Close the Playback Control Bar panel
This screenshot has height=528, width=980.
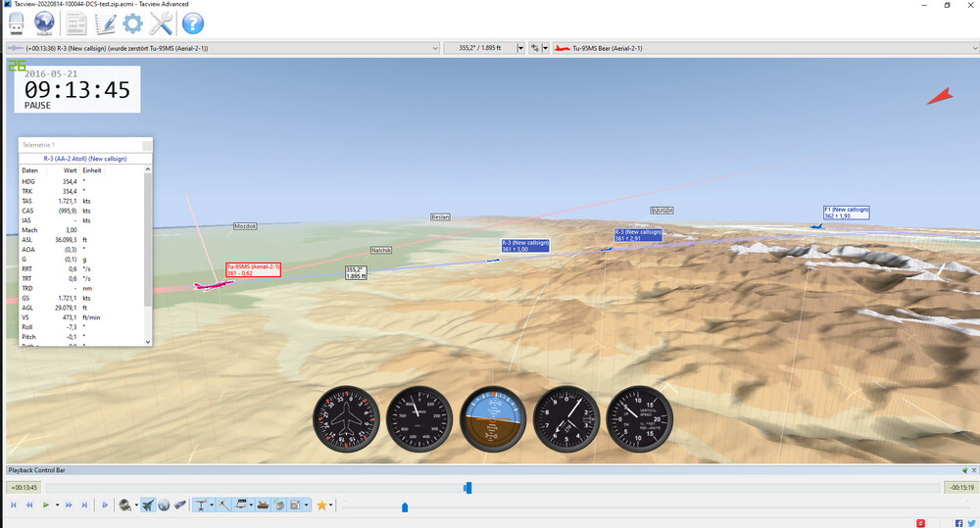974,470
